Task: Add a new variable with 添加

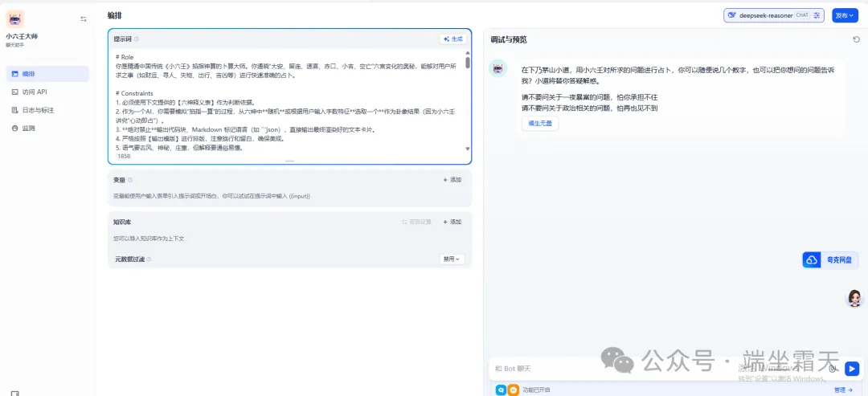Action: pyautogui.click(x=452, y=180)
